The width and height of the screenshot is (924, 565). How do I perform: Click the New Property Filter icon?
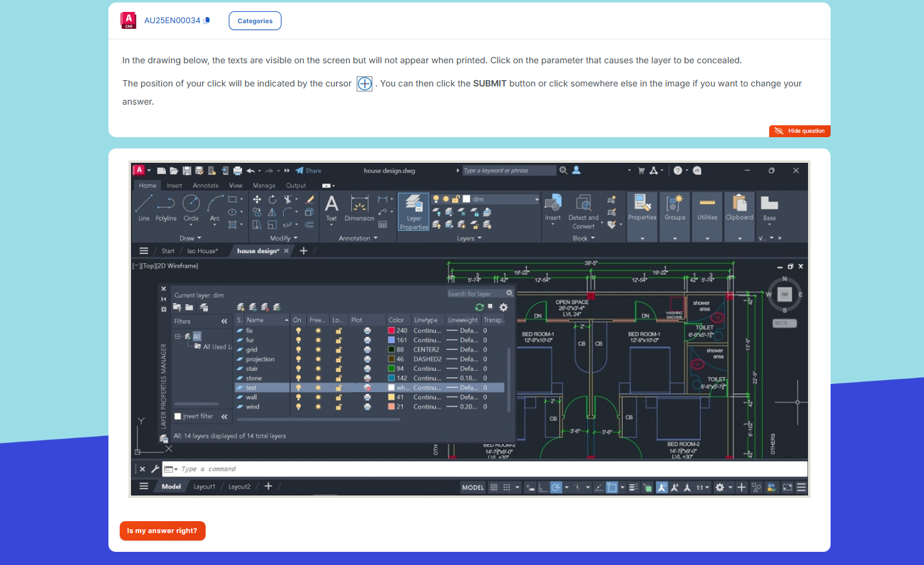click(177, 307)
